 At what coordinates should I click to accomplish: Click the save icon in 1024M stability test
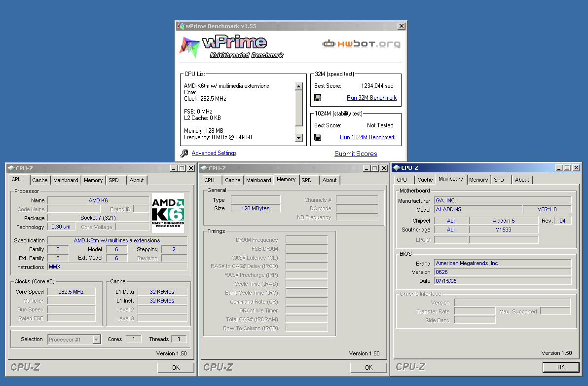tap(318, 137)
